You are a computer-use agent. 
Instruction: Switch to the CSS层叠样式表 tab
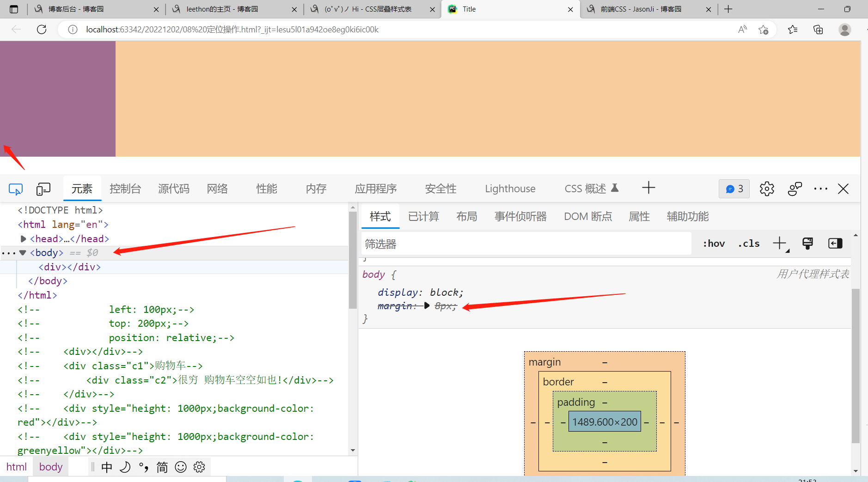(x=373, y=9)
